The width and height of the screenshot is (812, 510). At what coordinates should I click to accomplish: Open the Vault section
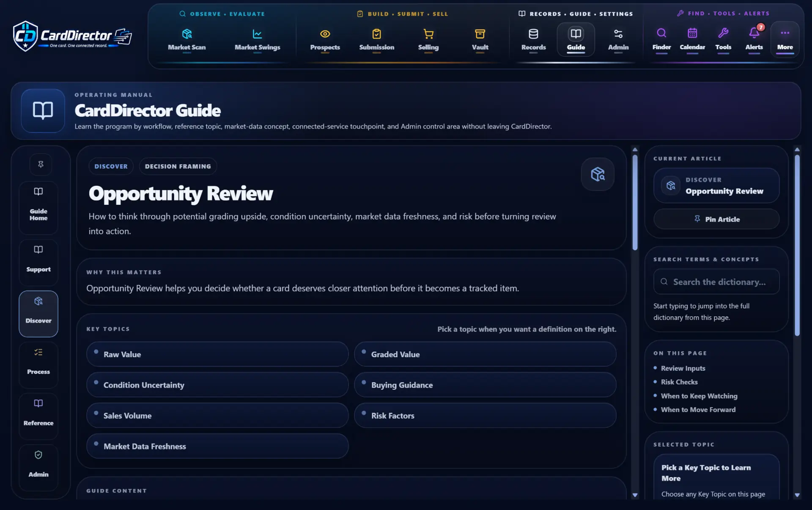480,39
